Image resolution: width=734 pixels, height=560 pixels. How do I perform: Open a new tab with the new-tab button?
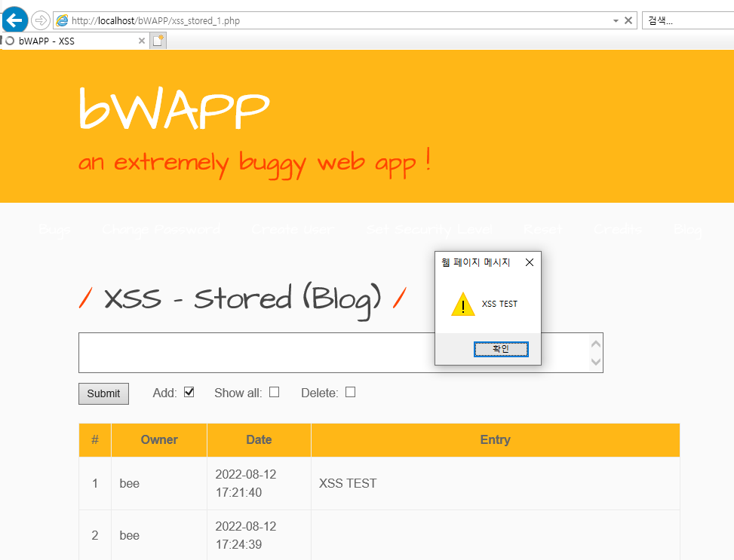point(158,41)
